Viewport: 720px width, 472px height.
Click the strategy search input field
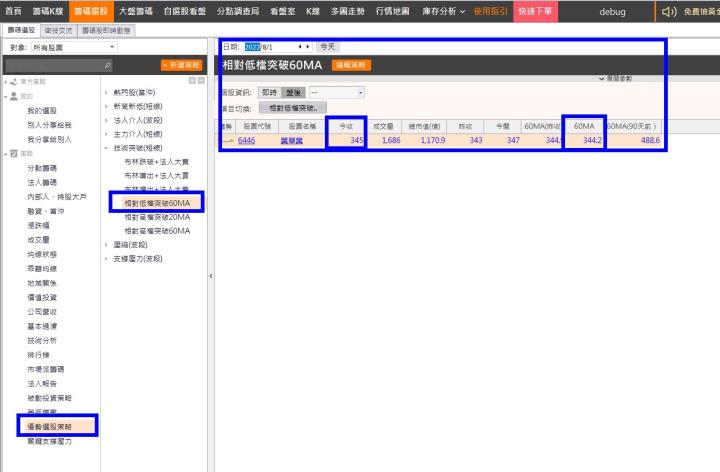(54, 66)
